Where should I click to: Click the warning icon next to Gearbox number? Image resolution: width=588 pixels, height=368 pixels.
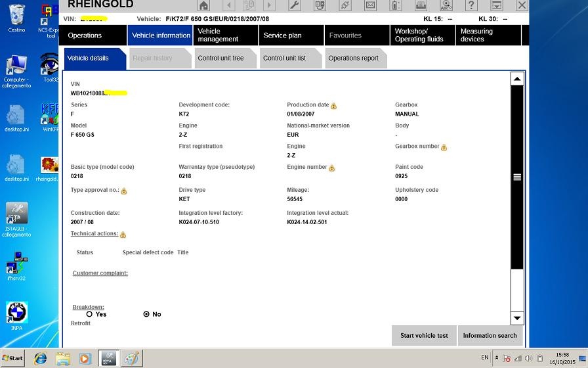coord(444,147)
